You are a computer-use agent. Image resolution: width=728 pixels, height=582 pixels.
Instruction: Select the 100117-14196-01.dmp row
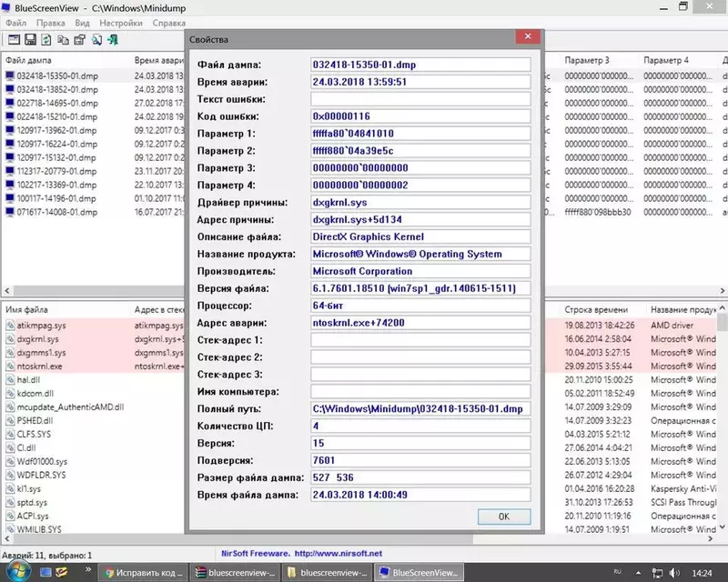coord(56,198)
